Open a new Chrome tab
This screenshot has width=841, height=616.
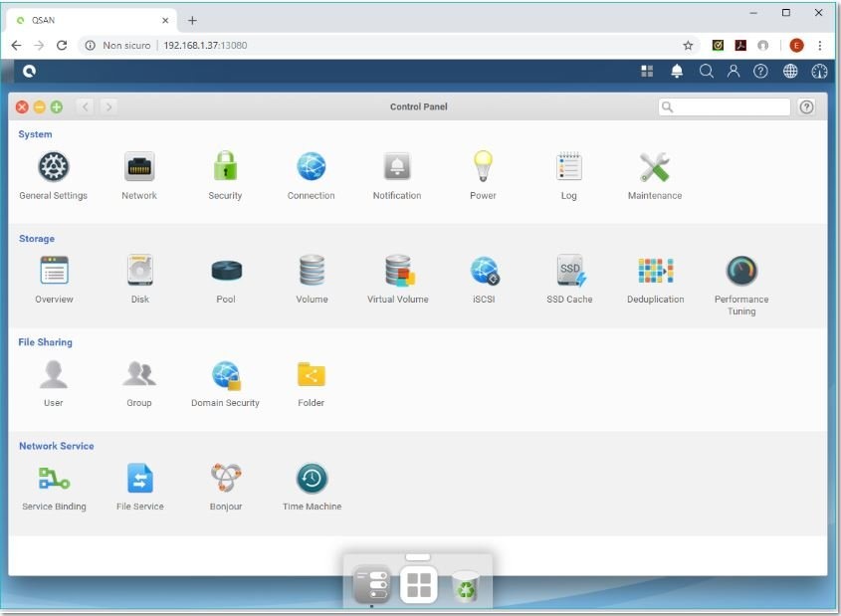tap(193, 20)
